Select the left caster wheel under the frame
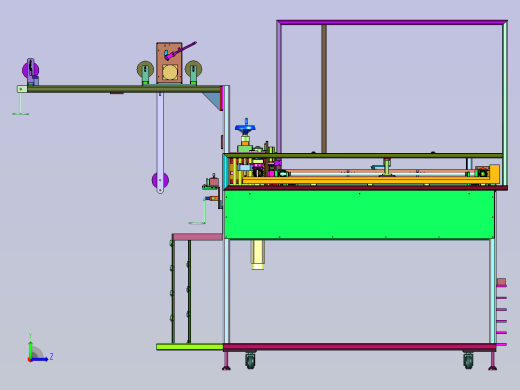Screen dimensions: 520x390 (x=251, y=361)
